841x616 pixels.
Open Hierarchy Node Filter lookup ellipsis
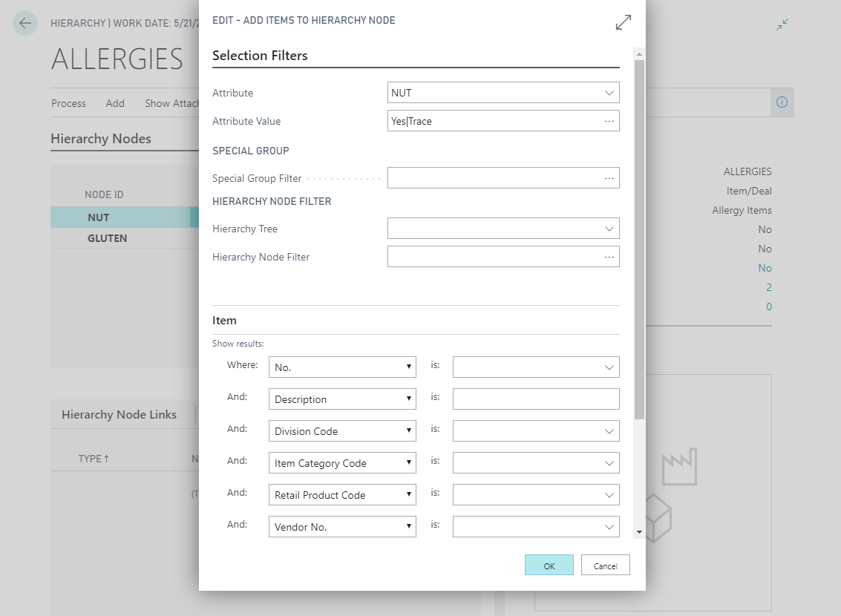pyautogui.click(x=609, y=257)
